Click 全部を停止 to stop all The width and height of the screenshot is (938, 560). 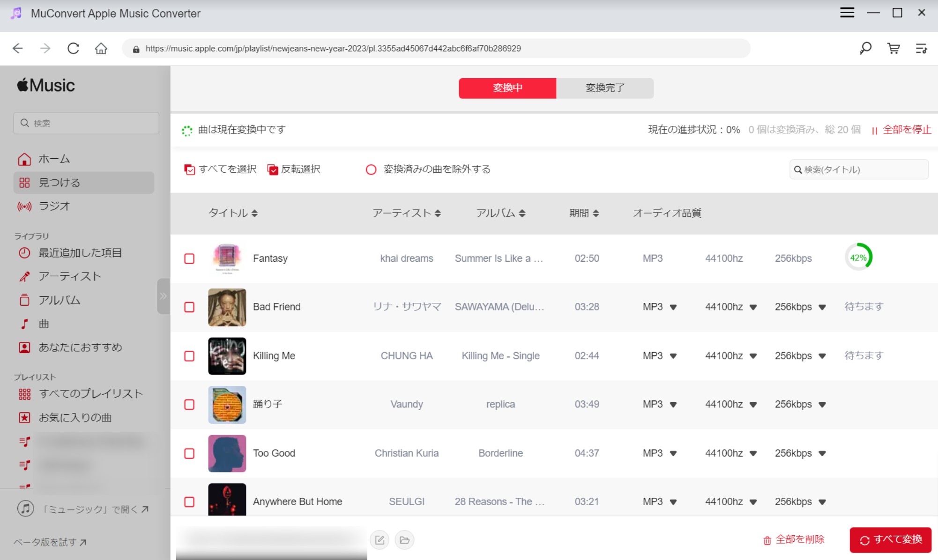[x=901, y=130]
